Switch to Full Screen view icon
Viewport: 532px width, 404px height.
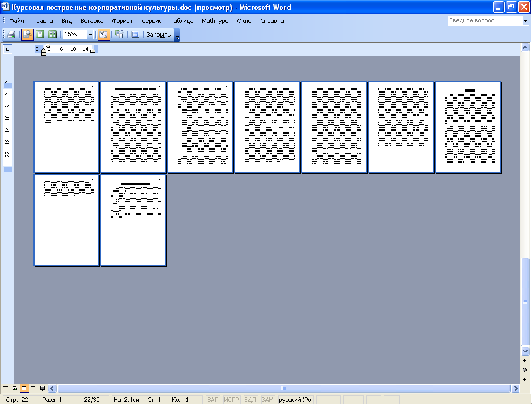click(x=135, y=34)
